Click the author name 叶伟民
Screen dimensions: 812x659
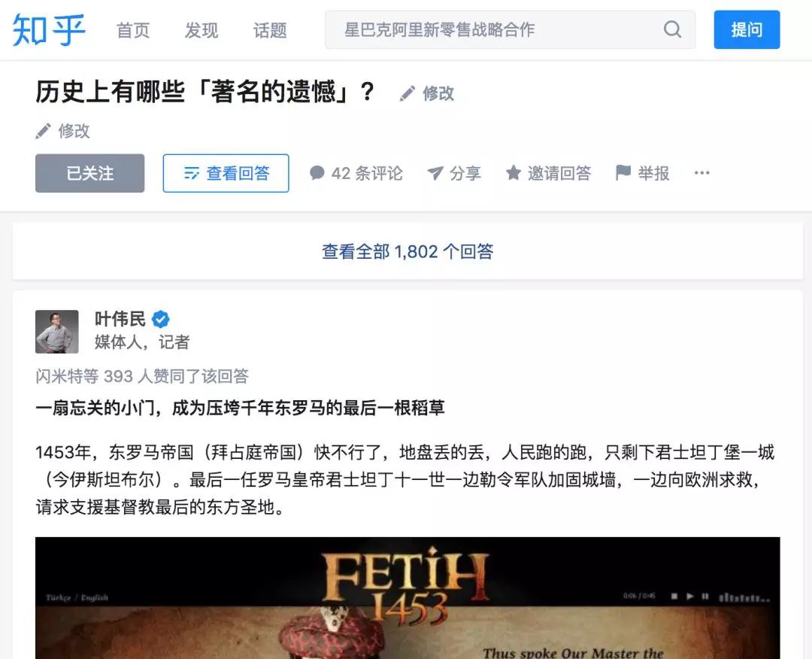[x=120, y=319]
